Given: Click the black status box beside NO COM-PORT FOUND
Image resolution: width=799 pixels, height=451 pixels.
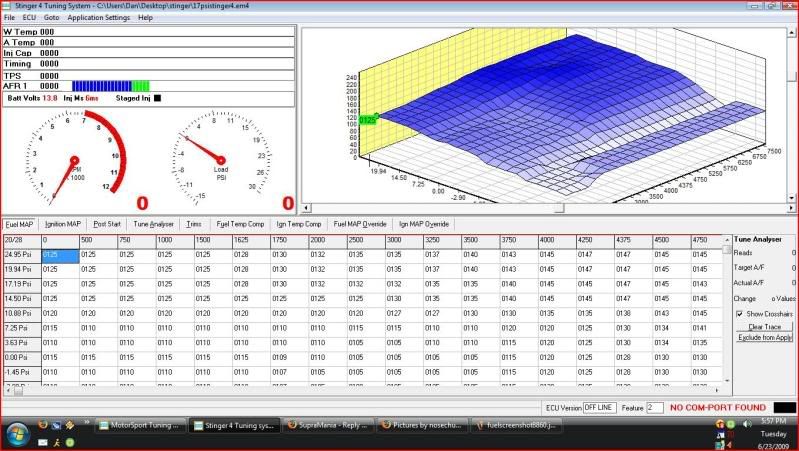Looking at the screenshot, I should point(784,408).
